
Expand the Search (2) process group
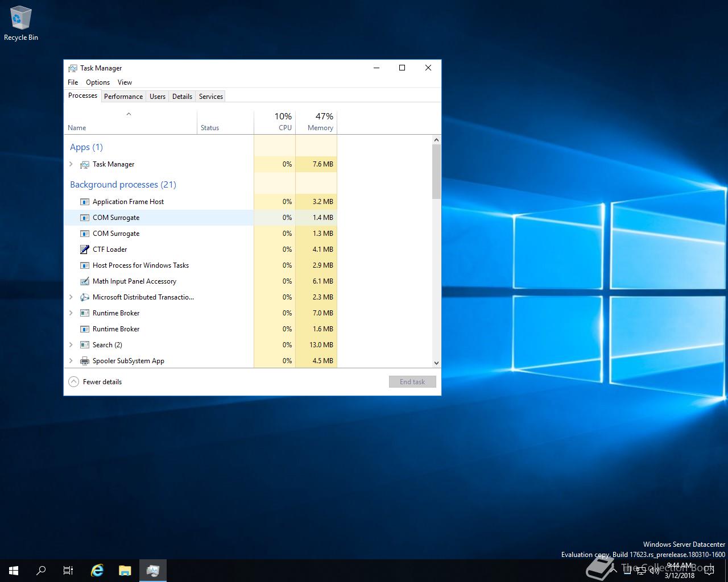click(x=71, y=345)
